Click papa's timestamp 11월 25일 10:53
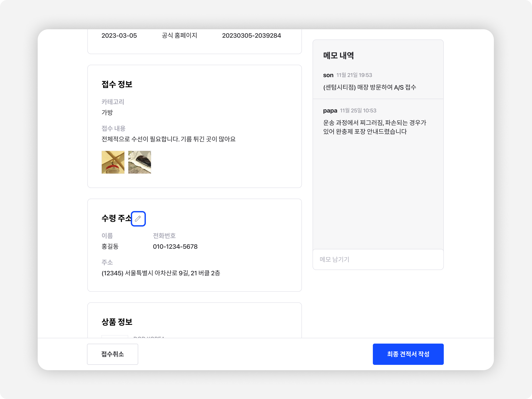The width and height of the screenshot is (532, 399). 358,111
